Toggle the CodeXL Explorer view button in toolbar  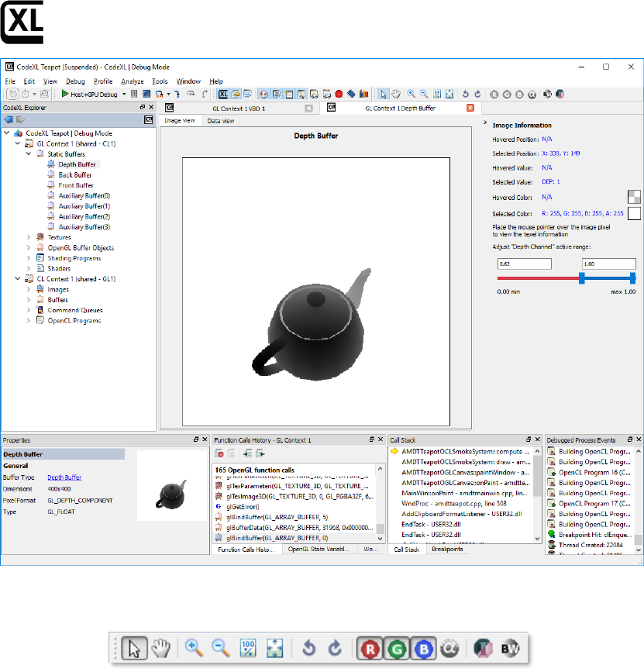(223, 94)
